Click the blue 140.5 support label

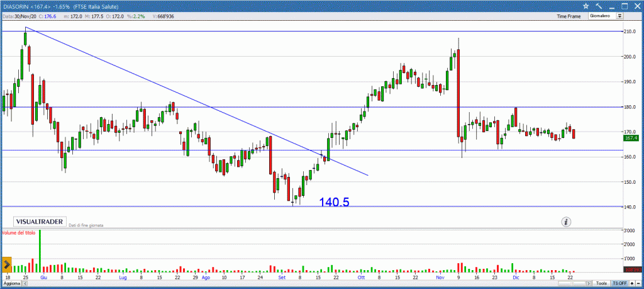click(x=335, y=201)
